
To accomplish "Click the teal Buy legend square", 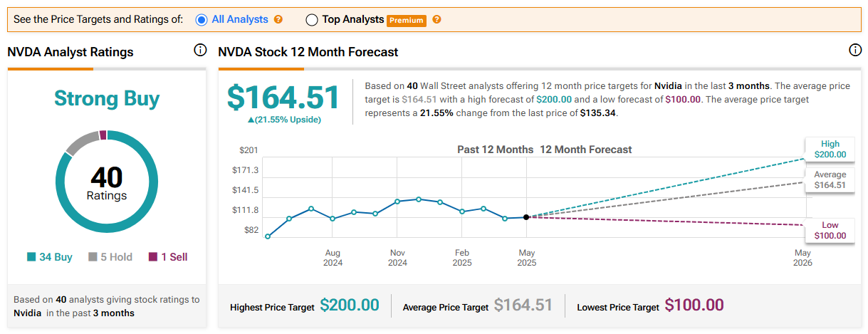I will [x=31, y=257].
